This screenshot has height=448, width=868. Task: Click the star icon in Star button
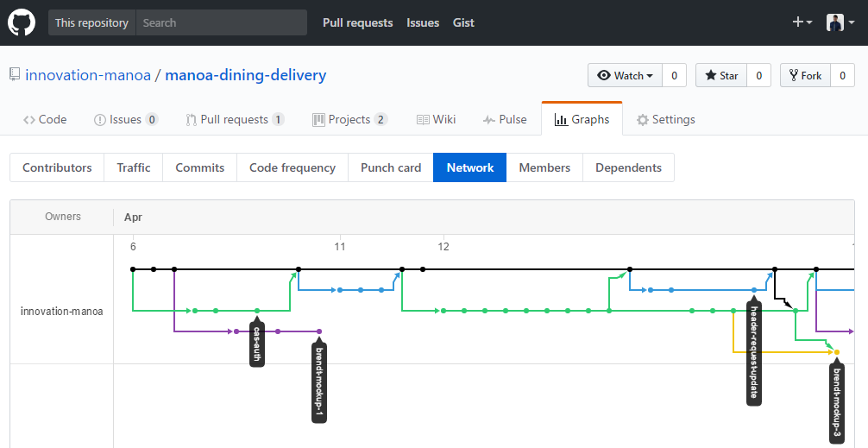point(711,75)
